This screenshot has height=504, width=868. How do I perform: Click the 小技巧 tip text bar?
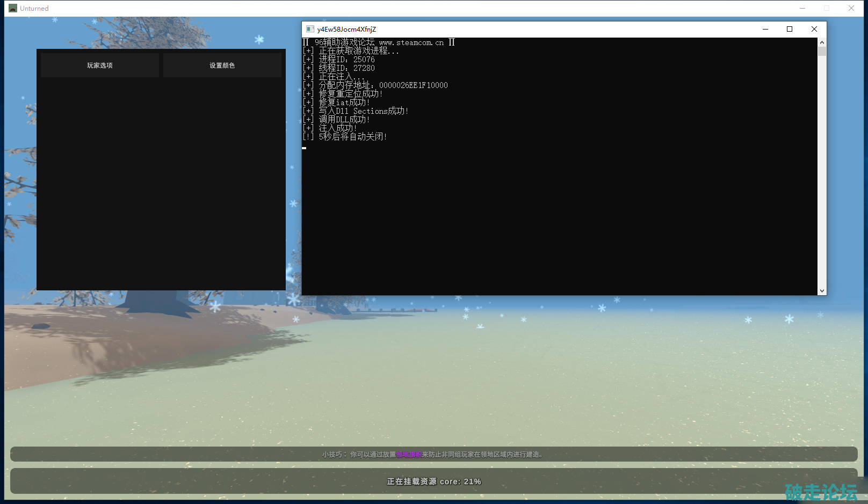point(433,455)
